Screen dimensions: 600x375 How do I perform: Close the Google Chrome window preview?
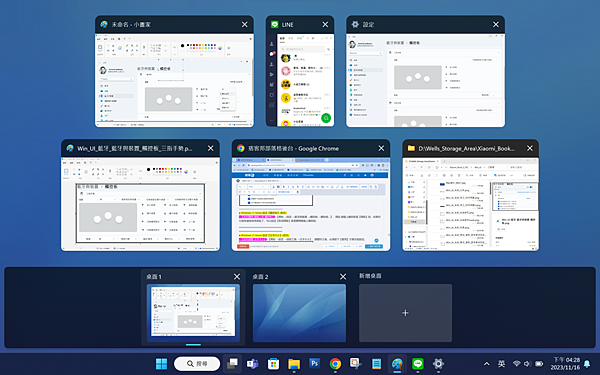click(x=381, y=148)
